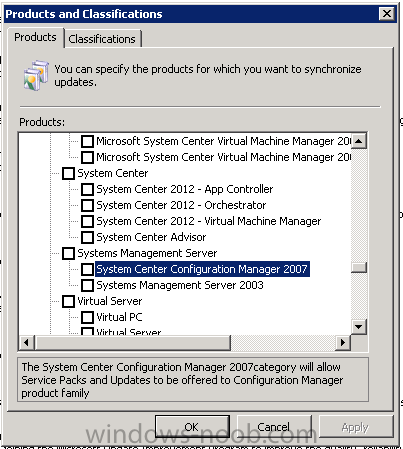Click the vertical scrollbar thumb
Viewport: 403px width, 449px height.
coord(359,268)
